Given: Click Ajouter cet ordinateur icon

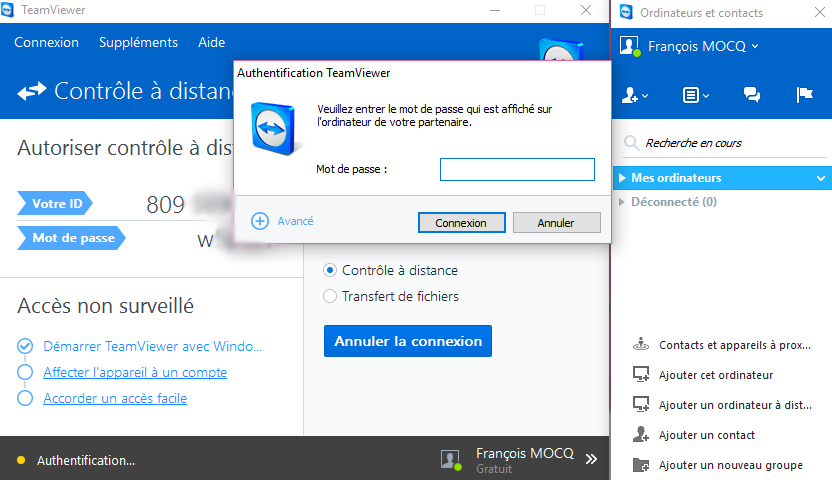Looking at the screenshot, I should [x=641, y=374].
